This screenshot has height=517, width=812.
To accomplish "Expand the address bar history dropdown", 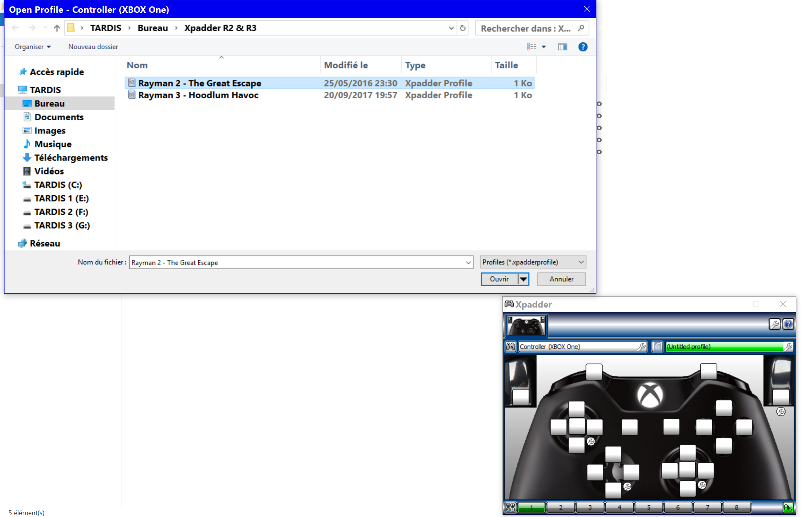I will 451,28.
